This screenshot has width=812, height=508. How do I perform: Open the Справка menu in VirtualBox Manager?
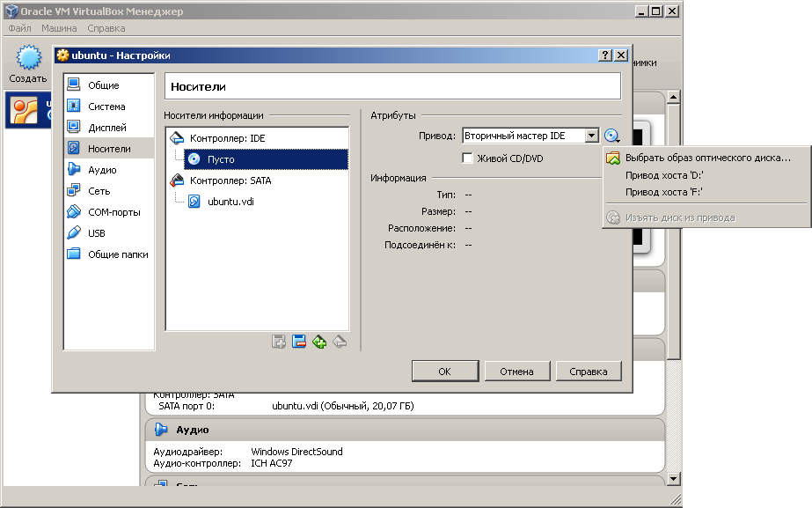[106, 28]
